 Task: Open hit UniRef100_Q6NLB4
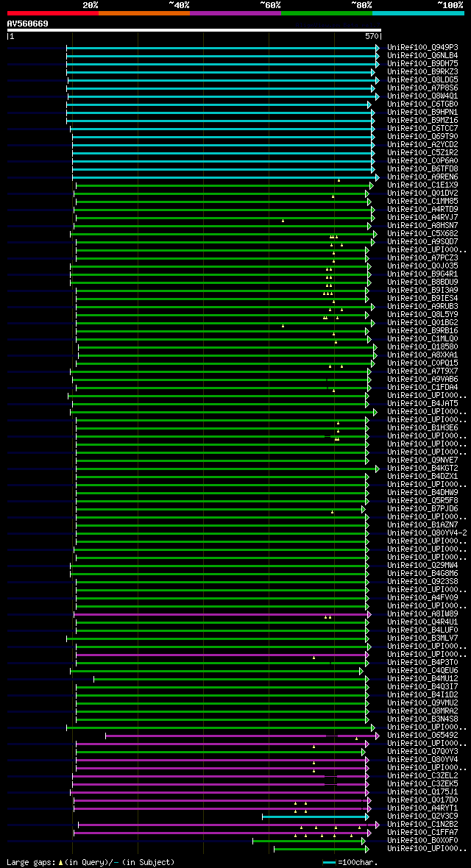(x=422, y=56)
